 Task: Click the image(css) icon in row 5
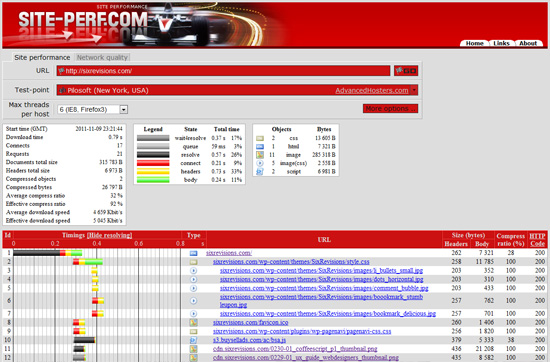tap(193, 288)
